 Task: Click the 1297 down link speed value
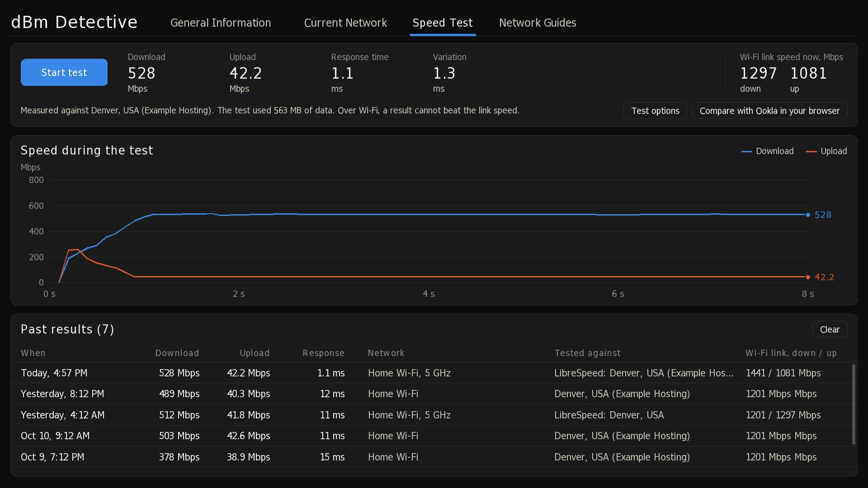pyautogui.click(x=759, y=73)
